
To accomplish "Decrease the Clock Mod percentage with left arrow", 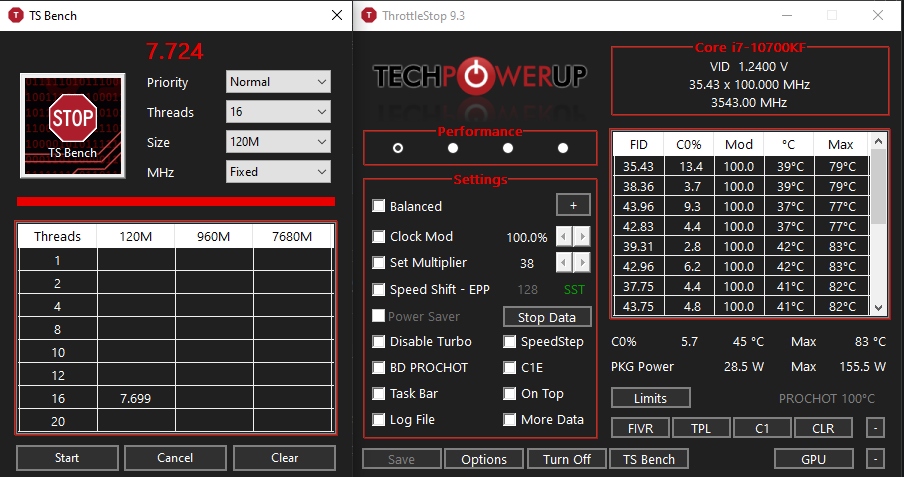I will tap(564, 236).
